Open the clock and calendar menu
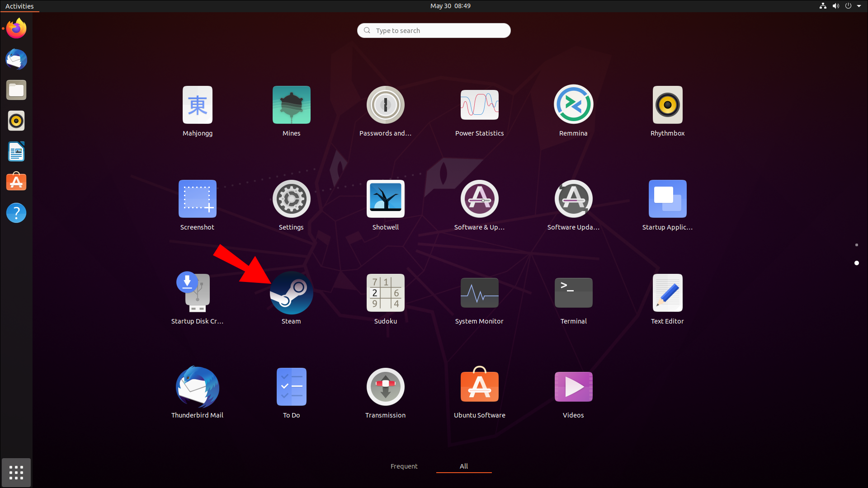The width and height of the screenshot is (868, 488). click(450, 6)
